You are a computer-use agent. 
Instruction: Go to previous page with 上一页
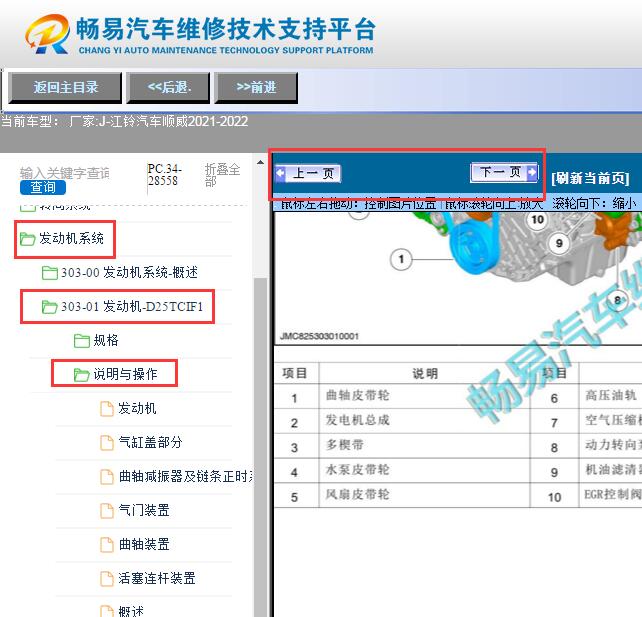(308, 173)
